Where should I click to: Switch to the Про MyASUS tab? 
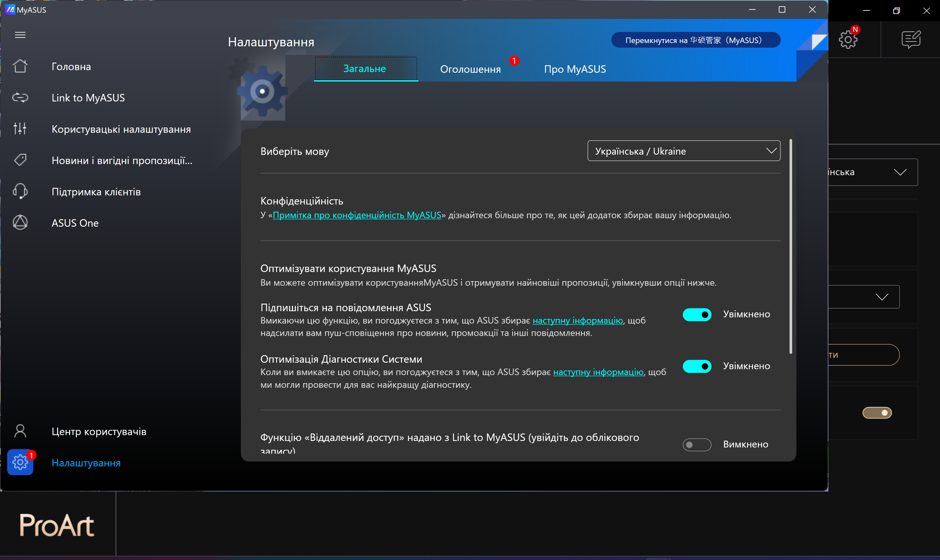click(574, 69)
